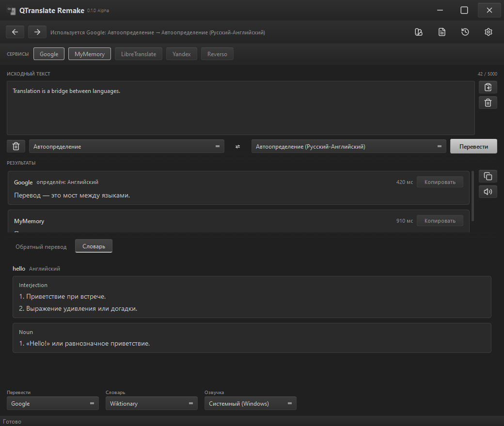Click the определён: Английский detected language label
This screenshot has width=504, height=426.
pyautogui.click(x=67, y=182)
